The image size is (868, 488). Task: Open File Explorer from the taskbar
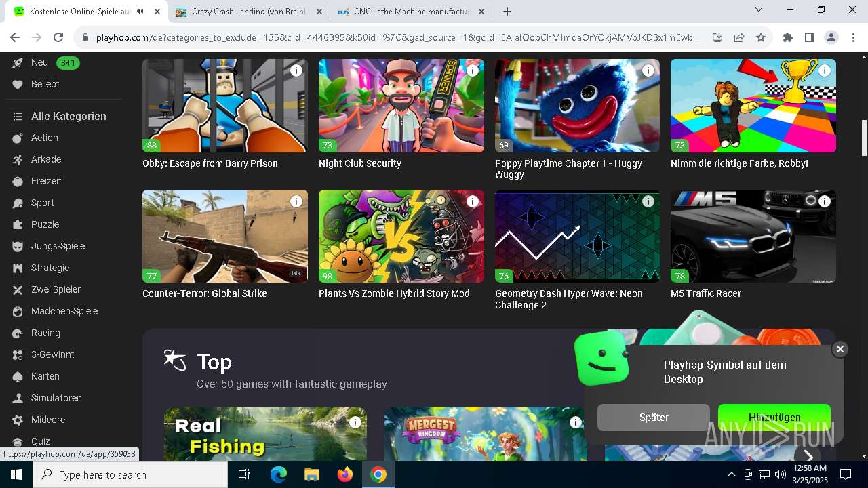312,474
